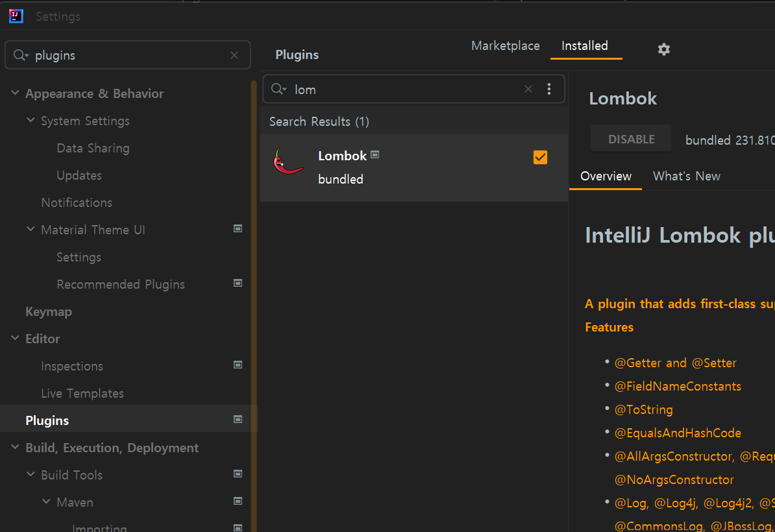
Task: Click the 'Search Results (1)' header
Action: pos(319,121)
